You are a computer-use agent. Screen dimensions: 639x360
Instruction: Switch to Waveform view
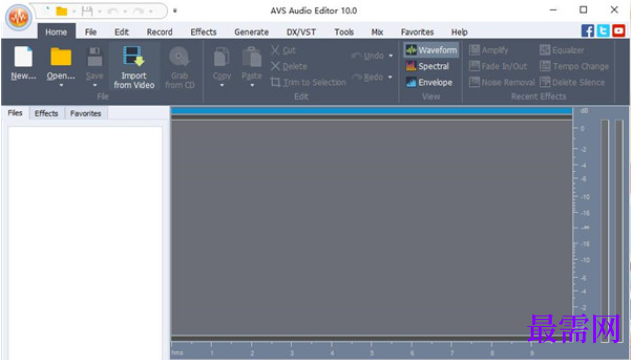(431, 50)
